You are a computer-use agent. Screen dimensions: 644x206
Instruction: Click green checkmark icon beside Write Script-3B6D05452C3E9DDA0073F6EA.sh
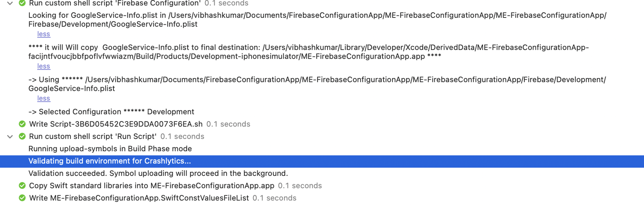[22, 124]
